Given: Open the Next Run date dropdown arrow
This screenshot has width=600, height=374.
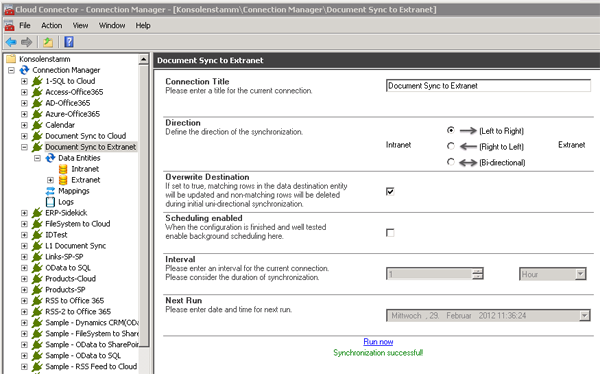Looking at the screenshot, I should click(x=584, y=316).
